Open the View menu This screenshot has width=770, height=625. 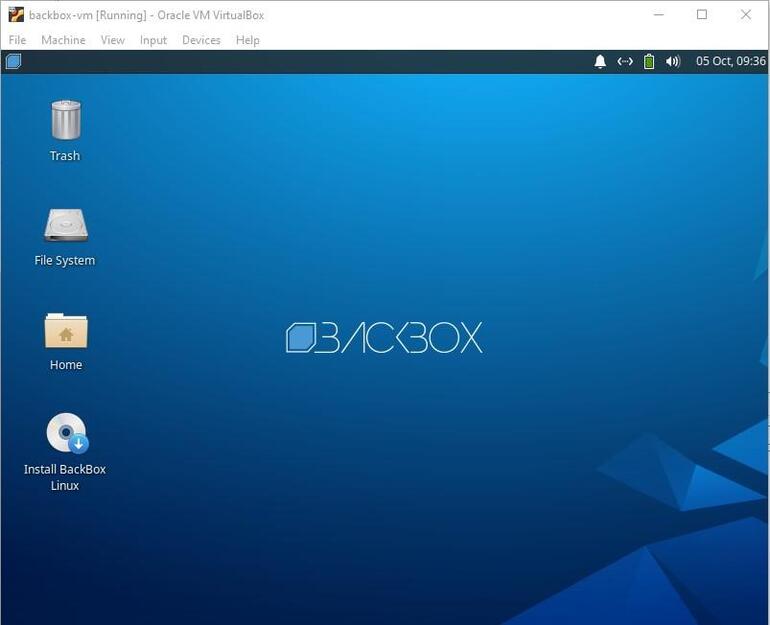[112, 40]
